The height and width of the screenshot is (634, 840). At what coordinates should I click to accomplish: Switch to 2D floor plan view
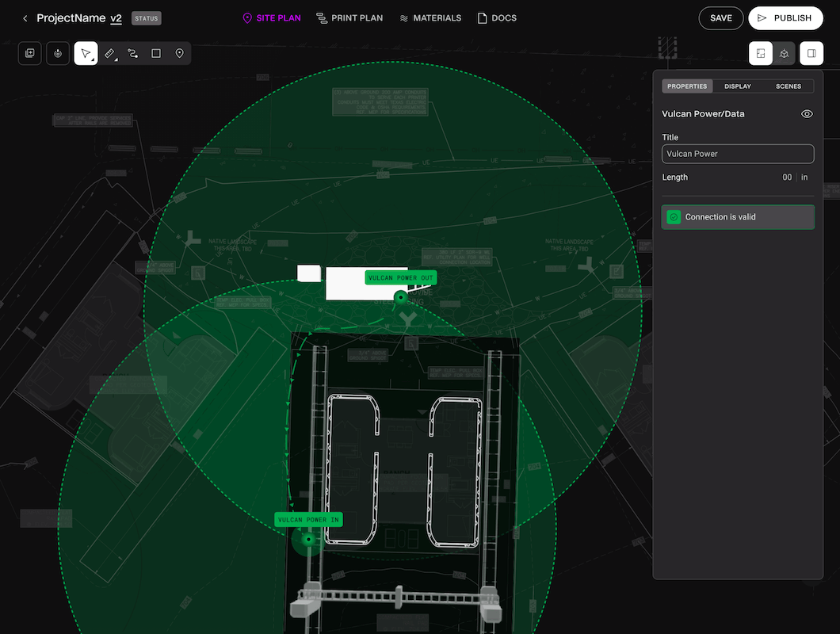[x=761, y=53]
